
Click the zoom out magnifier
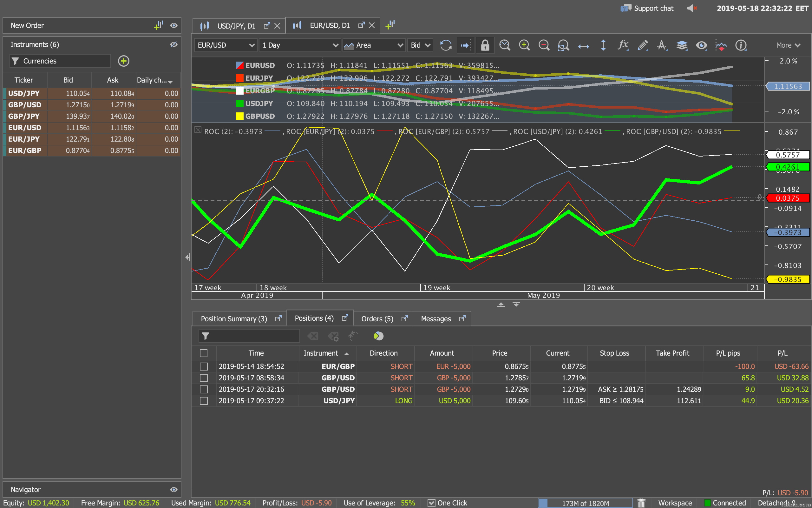point(544,45)
